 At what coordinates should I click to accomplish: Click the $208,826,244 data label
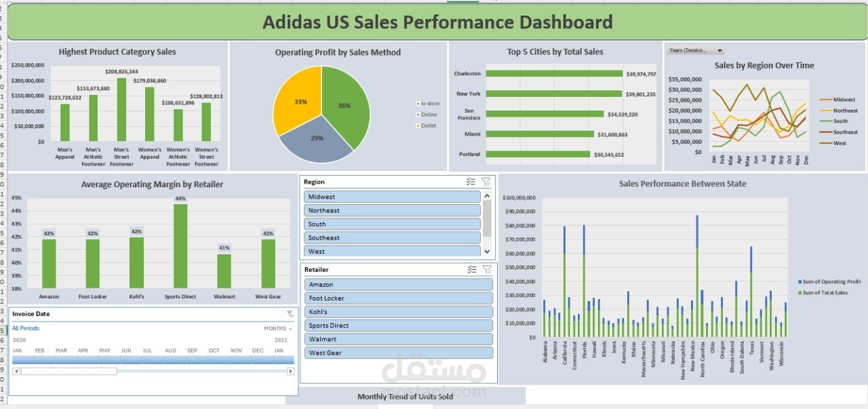pos(121,71)
